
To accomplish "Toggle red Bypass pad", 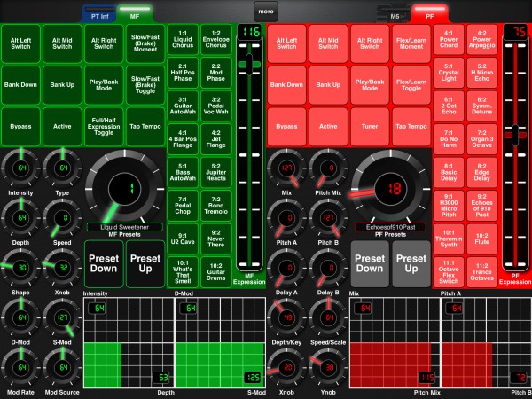I will (286, 127).
